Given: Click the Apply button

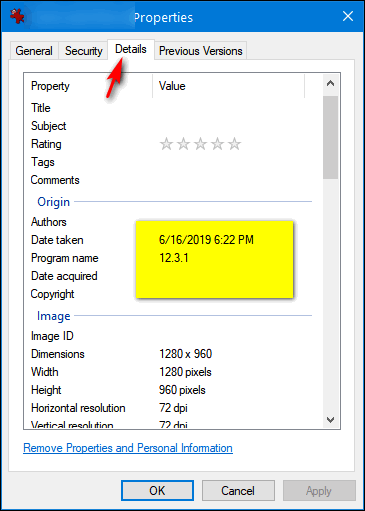Looking at the screenshot, I should (319, 491).
